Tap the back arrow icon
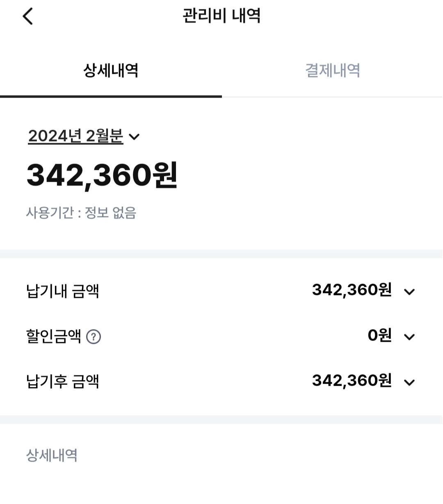The image size is (443, 504). (27, 17)
